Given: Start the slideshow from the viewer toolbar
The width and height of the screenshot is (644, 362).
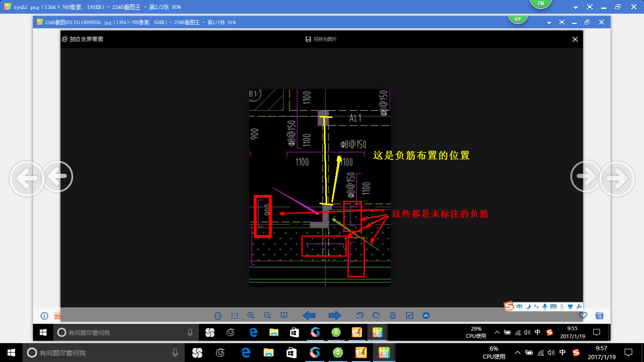Looking at the screenshot, I should tap(284, 316).
